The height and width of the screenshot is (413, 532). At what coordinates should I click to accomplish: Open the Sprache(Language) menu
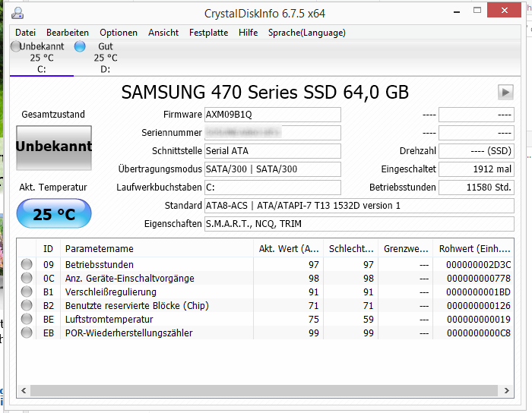coord(307,33)
